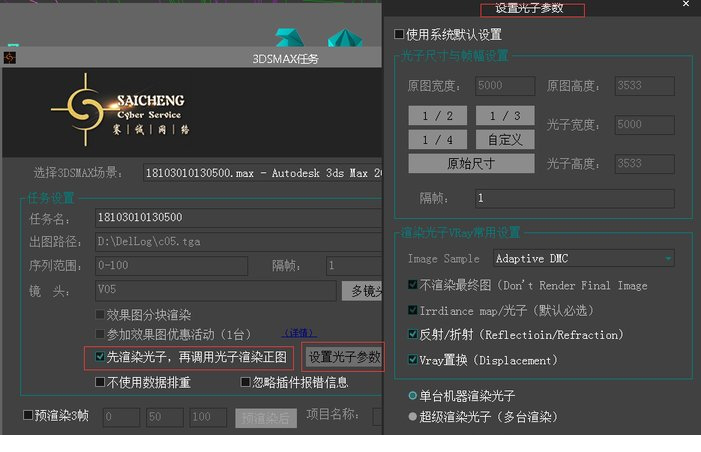701x452 pixels.
Task: Click the pre-render frame field showing 0
Action: tap(121, 417)
